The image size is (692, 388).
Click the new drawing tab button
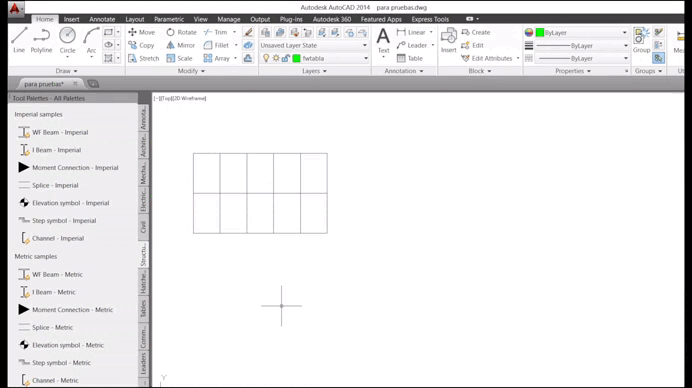point(93,84)
